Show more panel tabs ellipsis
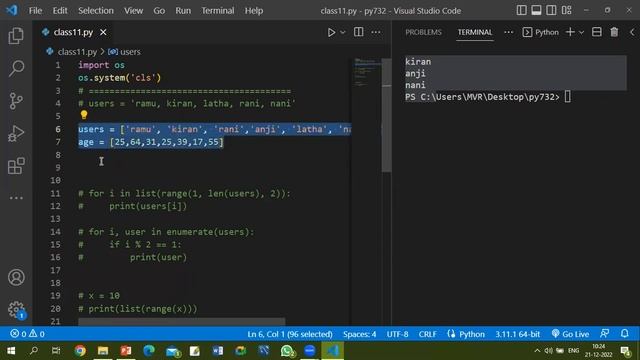The width and height of the screenshot is (640, 360). 509,32
